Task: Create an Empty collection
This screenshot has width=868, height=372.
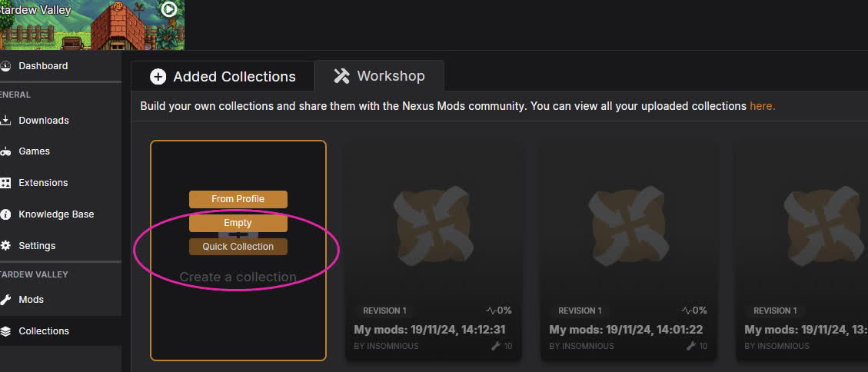Action: (238, 223)
